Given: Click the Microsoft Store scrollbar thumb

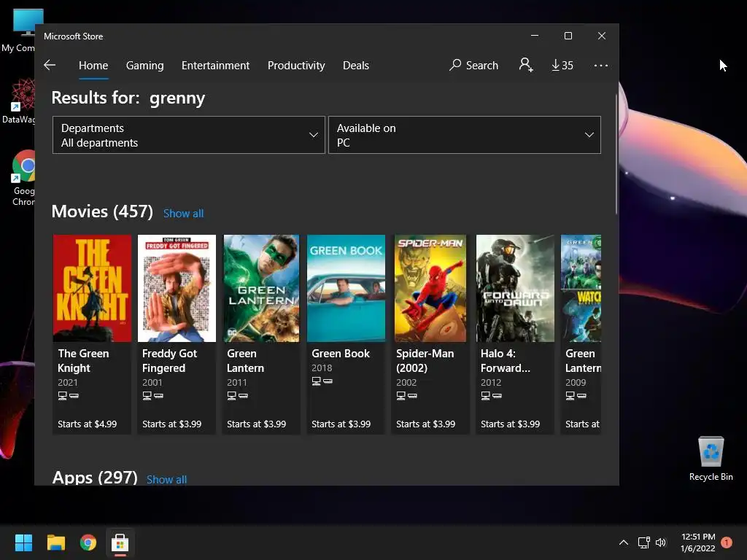Looking at the screenshot, I should tap(616, 154).
